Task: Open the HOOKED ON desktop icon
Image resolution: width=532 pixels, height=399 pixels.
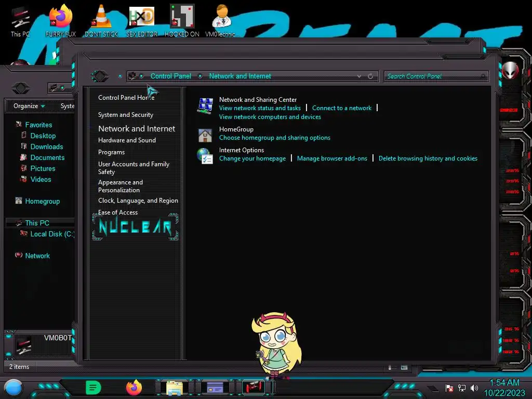Action: click(x=182, y=21)
